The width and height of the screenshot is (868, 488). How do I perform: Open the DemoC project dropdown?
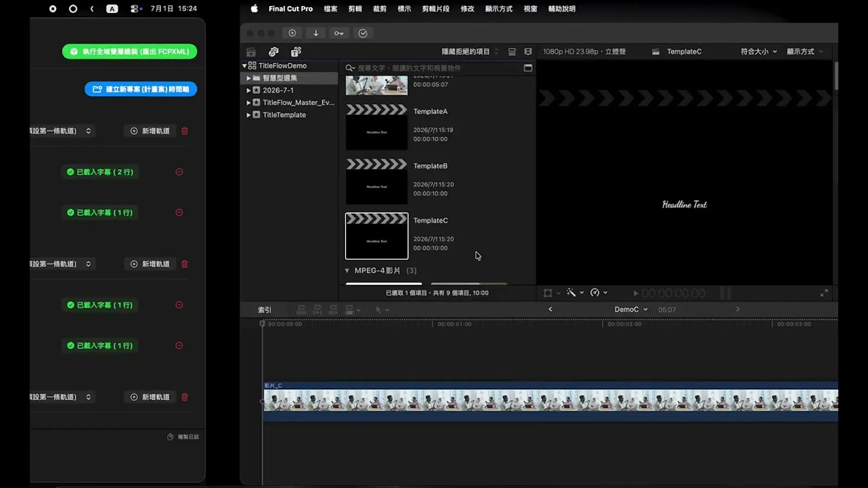point(631,310)
